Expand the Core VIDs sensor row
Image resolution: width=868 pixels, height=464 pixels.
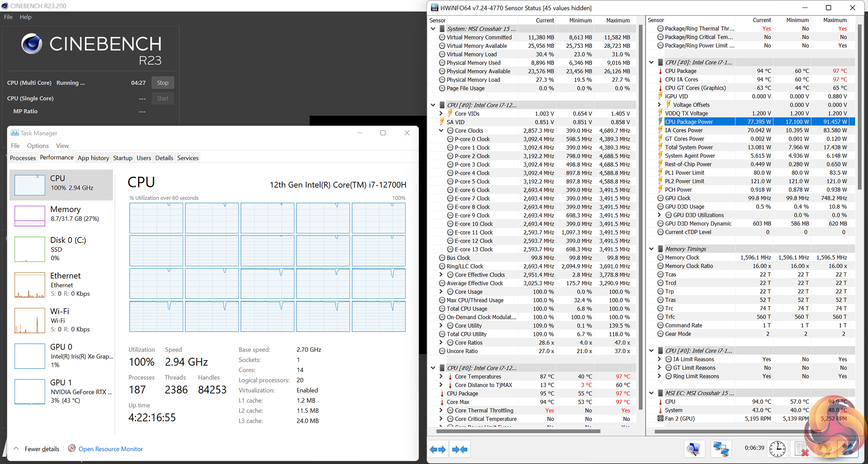click(441, 114)
